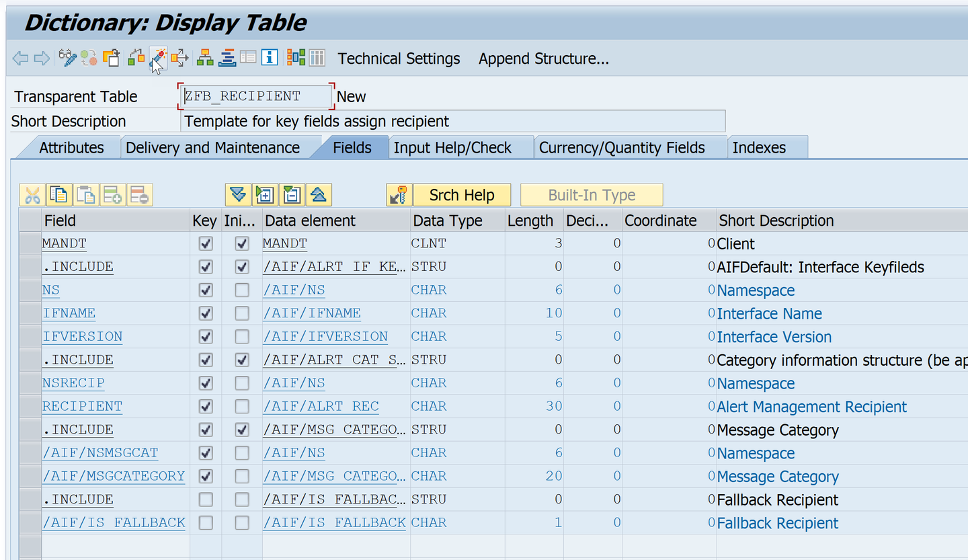Toggle the Initial Values checkbox for MANDT
This screenshot has width=968, height=560.
(x=242, y=243)
